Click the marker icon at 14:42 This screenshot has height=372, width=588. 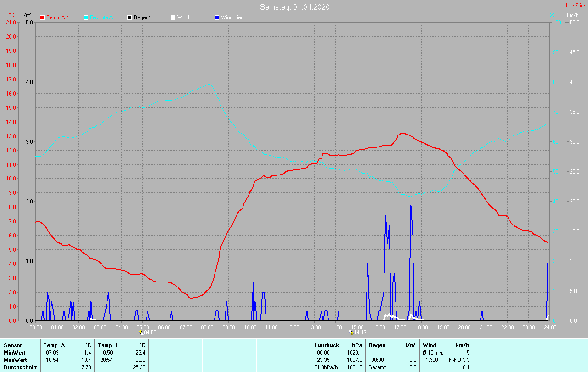pos(351,332)
